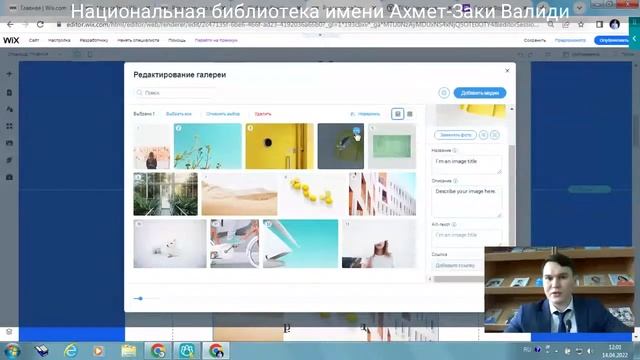Open the sorting dropdown
Screen dimensions: 640x360
(365, 114)
